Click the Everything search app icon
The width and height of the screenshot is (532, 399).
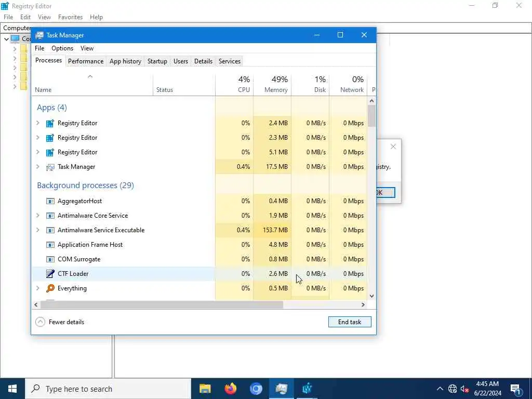(x=50, y=288)
